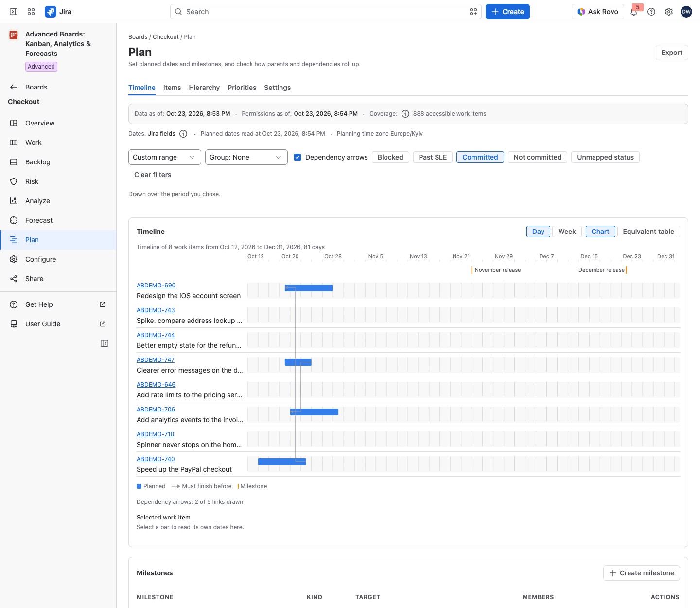The height and width of the screenshot is (608, 700).
Task: Open the Custom range dropdown
Action: click(165, 157)
